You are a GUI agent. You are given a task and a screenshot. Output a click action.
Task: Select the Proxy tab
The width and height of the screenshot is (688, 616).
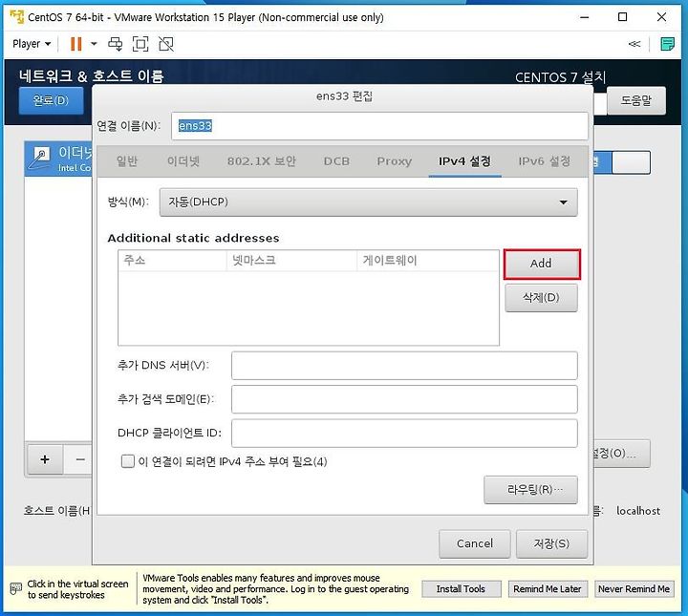coord(394,161)
